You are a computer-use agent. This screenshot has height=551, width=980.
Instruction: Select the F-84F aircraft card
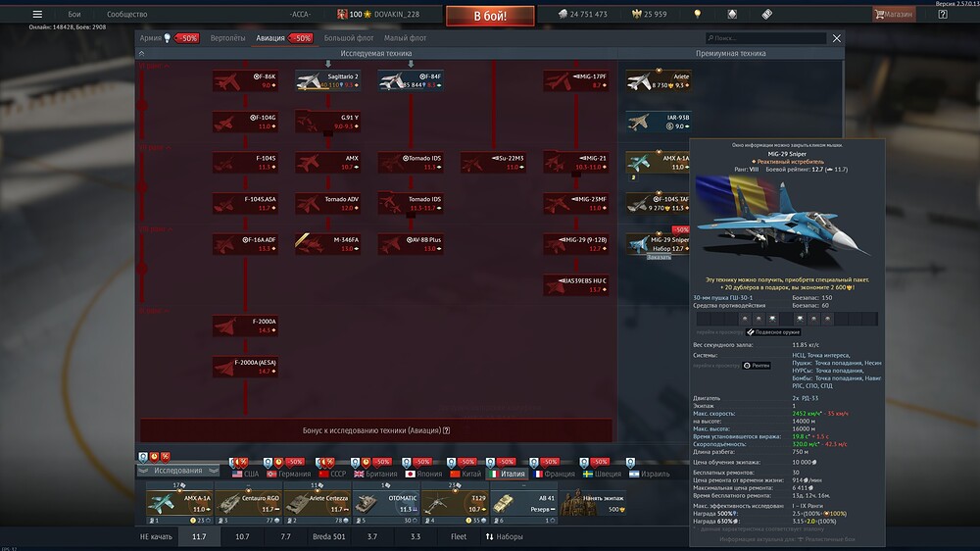point(411,80)
